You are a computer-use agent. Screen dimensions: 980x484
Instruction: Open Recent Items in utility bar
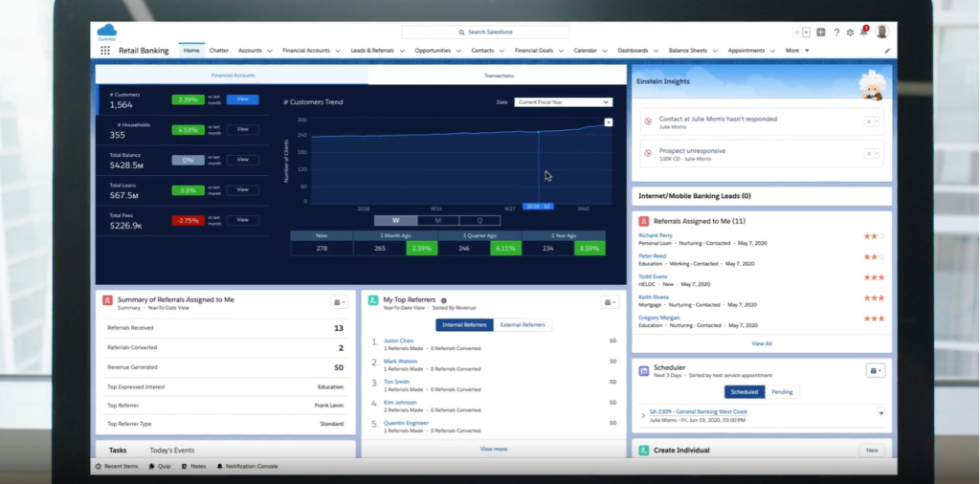[117, 467]
